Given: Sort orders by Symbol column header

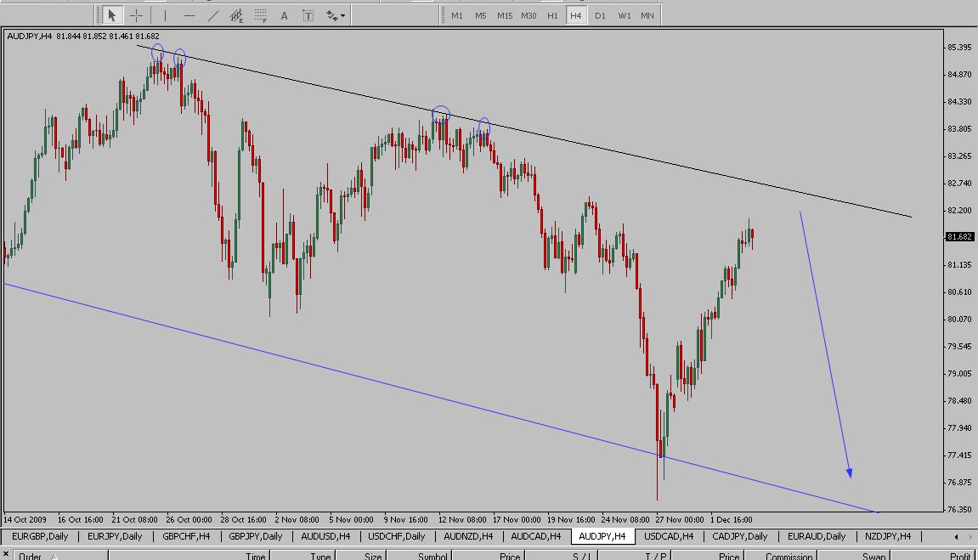Looking at the screenshot, I should tap(433, 556).
